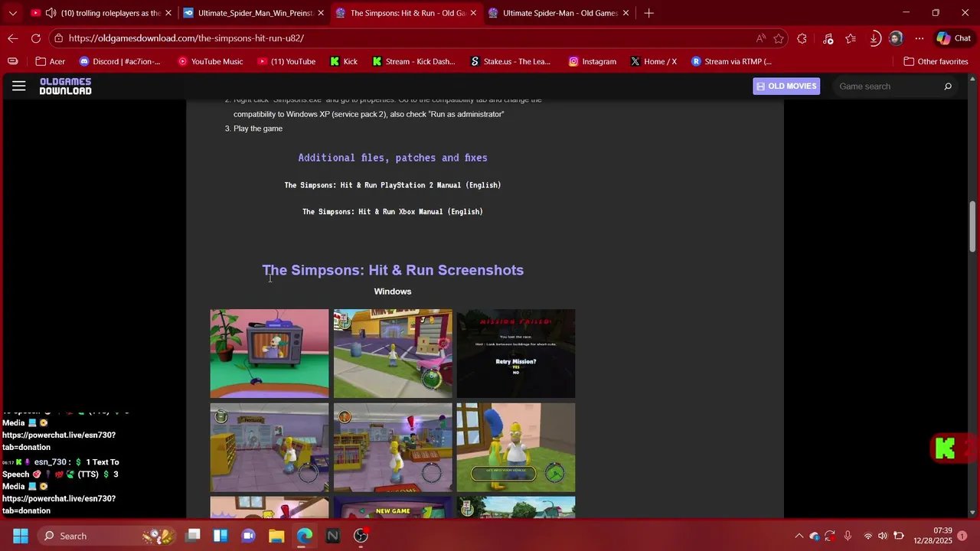980x551 pixels.
Task: Open the Discord bookmark
Action: (120, 61)
